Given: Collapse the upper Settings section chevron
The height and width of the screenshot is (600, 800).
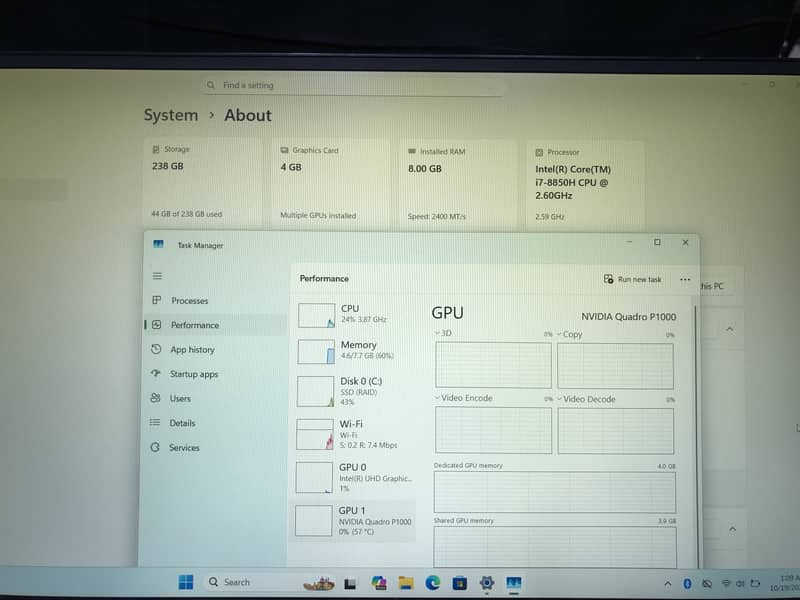Looking at the screenshot, I should pyautogui.click(x=730, y=329).
